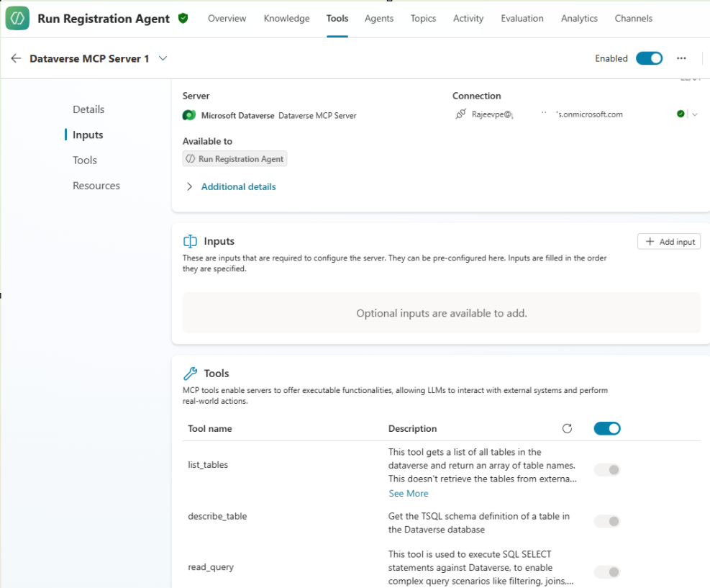Click the connection plug icon

click(x=460, y=114)
